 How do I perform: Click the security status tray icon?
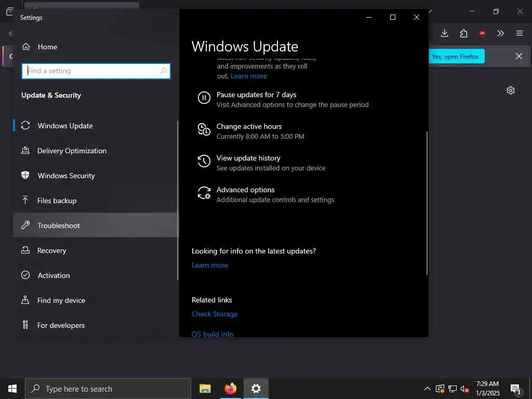(x=440, y=389)
